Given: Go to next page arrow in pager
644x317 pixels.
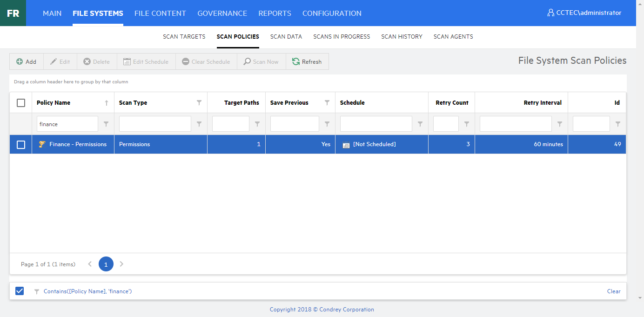Looking at the screenshot, I should click(x=121, y=264).
